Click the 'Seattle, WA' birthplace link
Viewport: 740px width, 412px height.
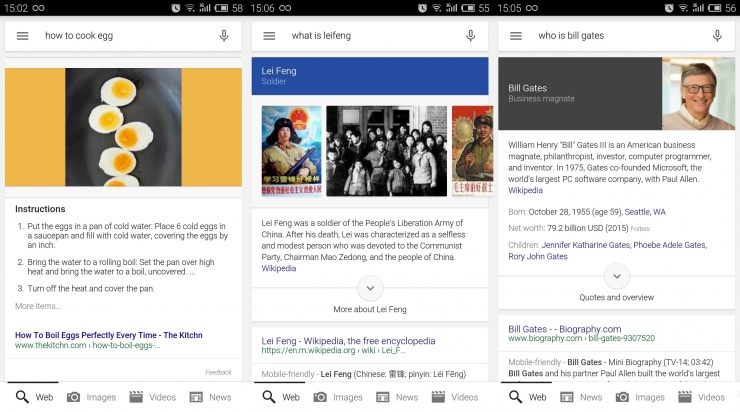645,212
